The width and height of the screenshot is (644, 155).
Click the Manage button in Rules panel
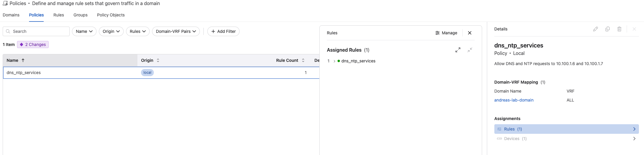(446, 33)
